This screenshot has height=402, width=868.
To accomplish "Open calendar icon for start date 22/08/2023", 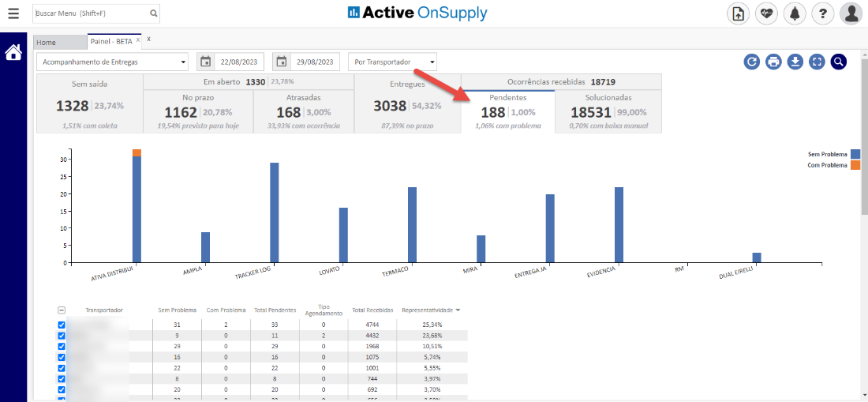I will pyautogui.click(x=205, y=62).
